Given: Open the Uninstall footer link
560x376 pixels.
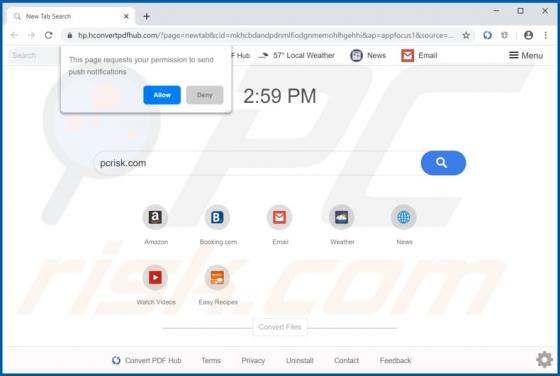Looking at the screenshot, I should [299, 360].
